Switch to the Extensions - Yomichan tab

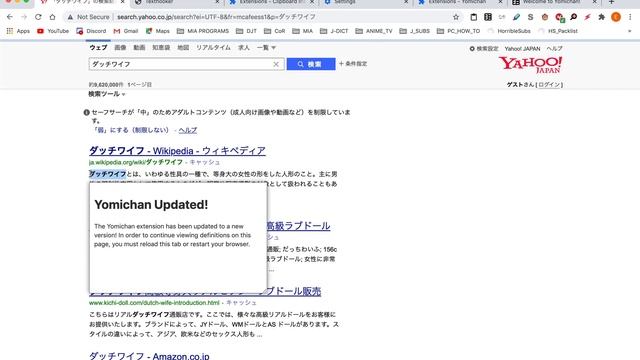460,2
